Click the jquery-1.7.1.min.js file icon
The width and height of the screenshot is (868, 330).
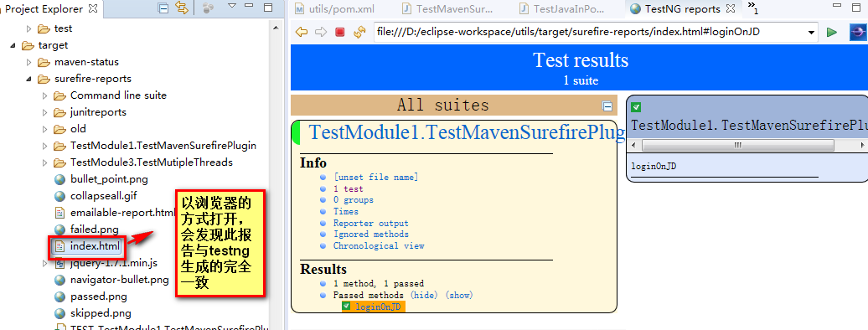tap(59, 263)
